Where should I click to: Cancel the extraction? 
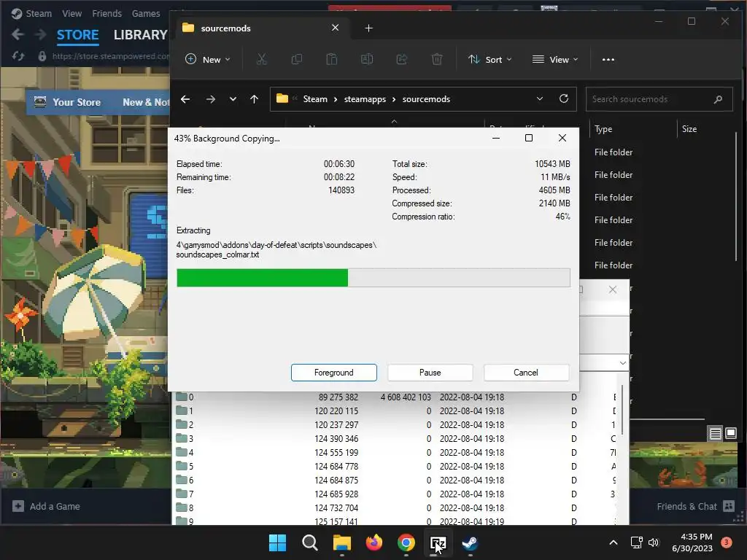coord(526,373)
